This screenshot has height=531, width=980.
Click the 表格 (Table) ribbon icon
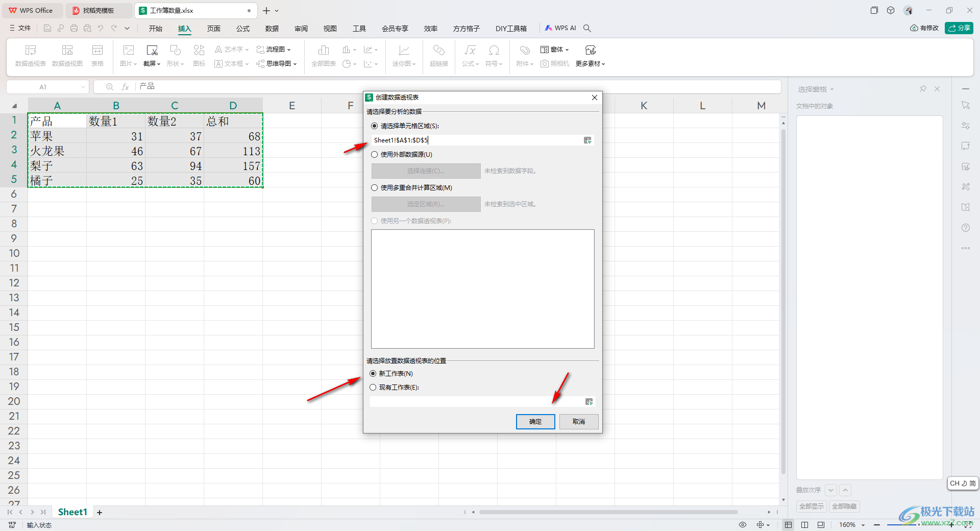click(97, 55)
